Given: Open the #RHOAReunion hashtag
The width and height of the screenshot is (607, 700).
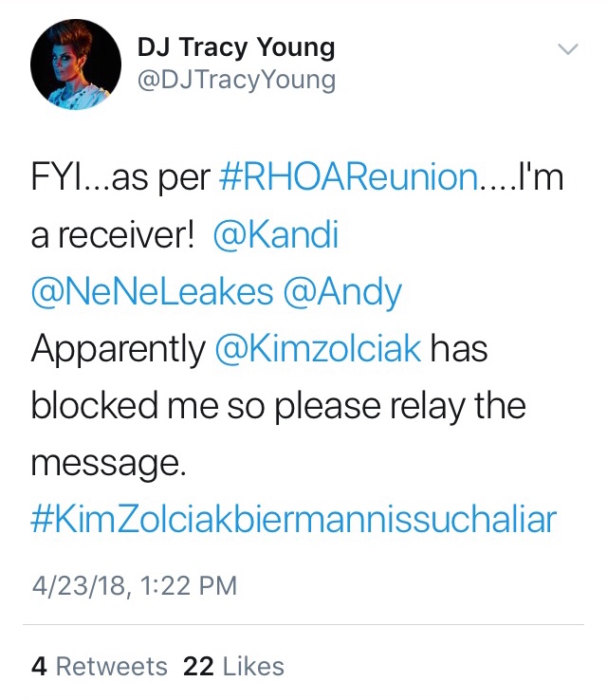Looking at the screenshot, I should (x=348, y=177).
